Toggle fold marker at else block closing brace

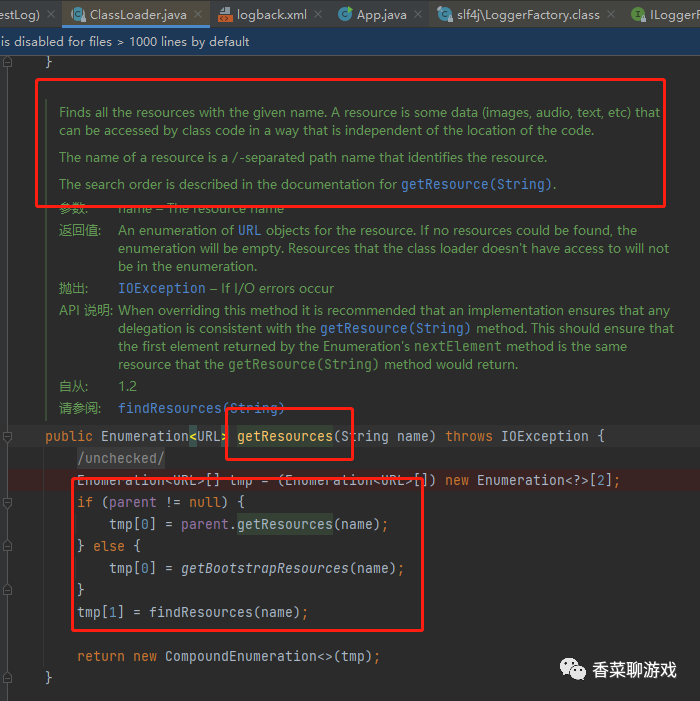pos(8,590)
